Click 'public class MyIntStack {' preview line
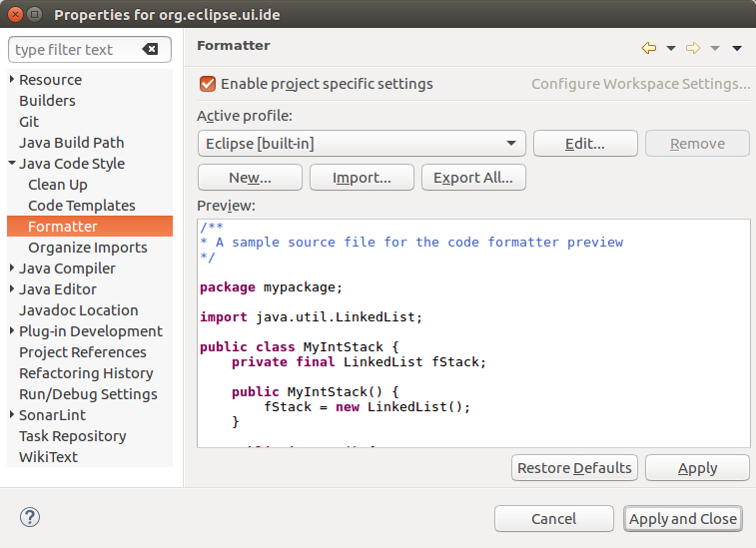Viewport: 756px width, 548px height. click(x=300, y=347)
